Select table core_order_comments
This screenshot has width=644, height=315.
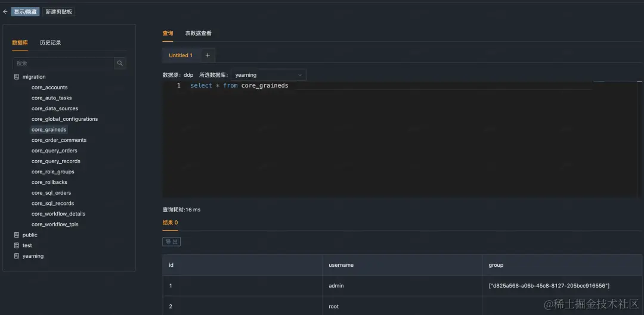59,140
